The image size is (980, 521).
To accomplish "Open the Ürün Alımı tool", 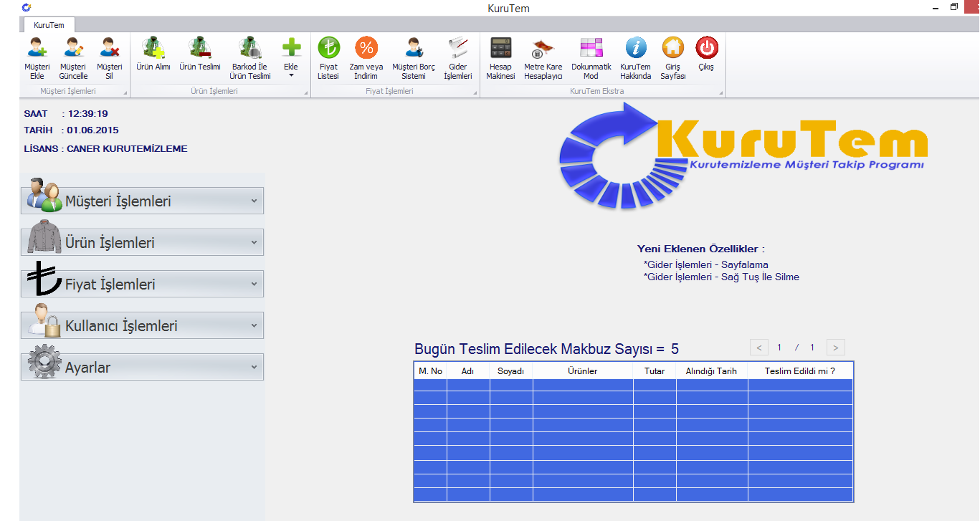I will coord(153,49).
